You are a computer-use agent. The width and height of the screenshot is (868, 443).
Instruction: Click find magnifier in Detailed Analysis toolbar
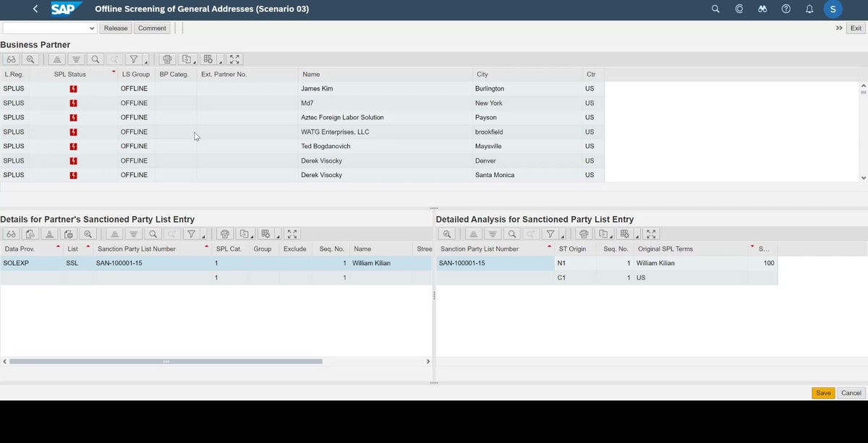(512, 234)
